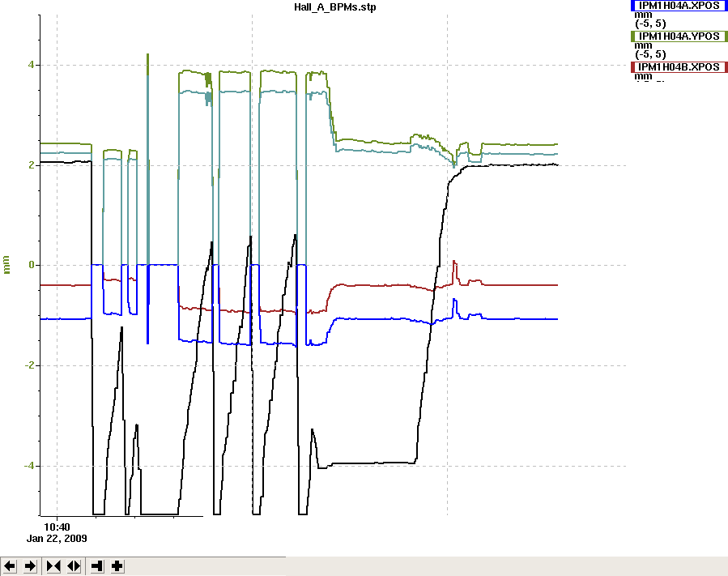Click the expand time axis icon
The width and height of the screenshot is (728, 576).
pos(74,566)
